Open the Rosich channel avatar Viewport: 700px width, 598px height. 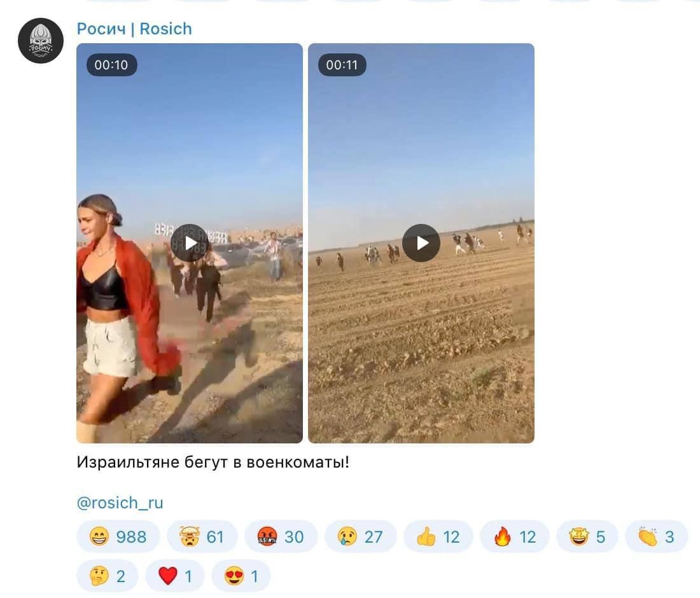point(41,41)
